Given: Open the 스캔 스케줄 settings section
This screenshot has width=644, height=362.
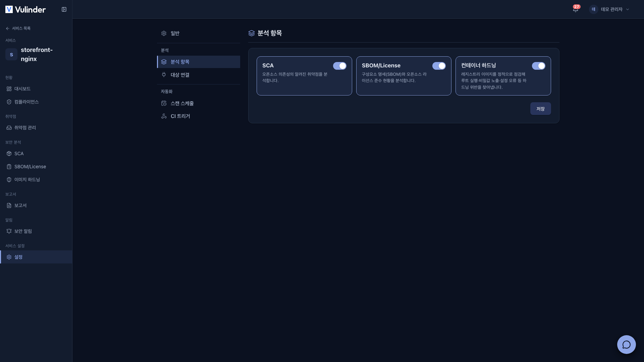Looking at the screenshot, I should [x=199, y=103].
